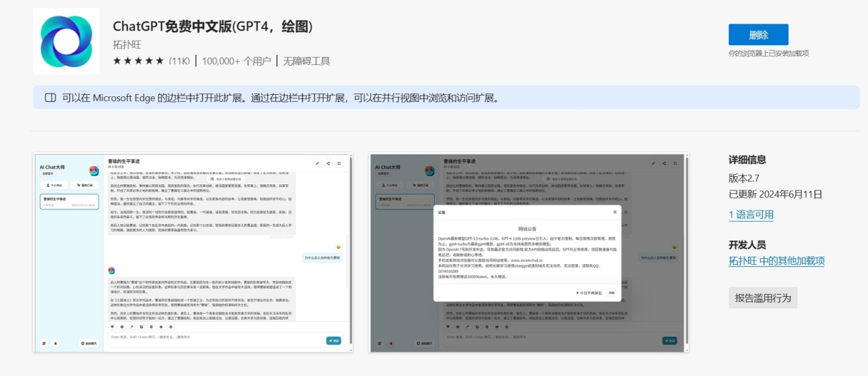
Task: Click the five-star rating icons
Action: point(138,61)
